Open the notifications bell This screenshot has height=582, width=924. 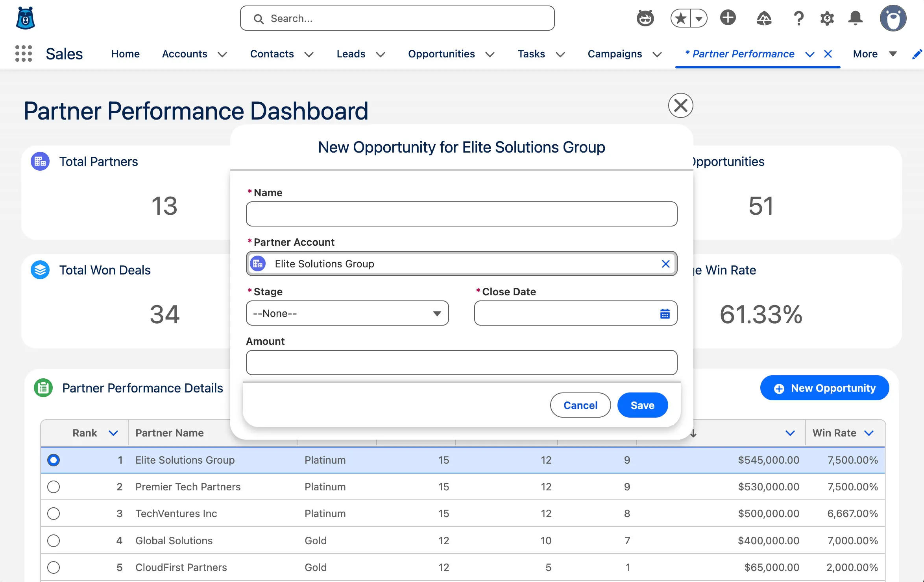point(855,18)
